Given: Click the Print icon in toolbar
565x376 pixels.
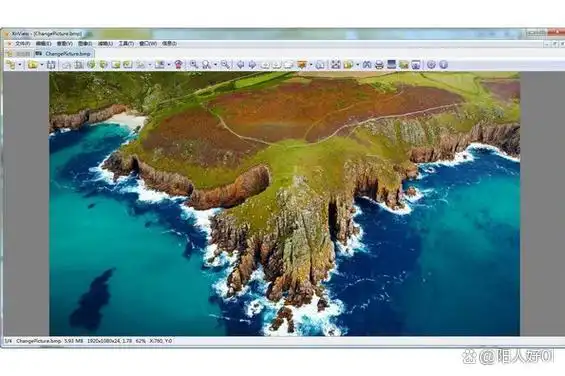Looking at the screenshot, I should [379, 65].
